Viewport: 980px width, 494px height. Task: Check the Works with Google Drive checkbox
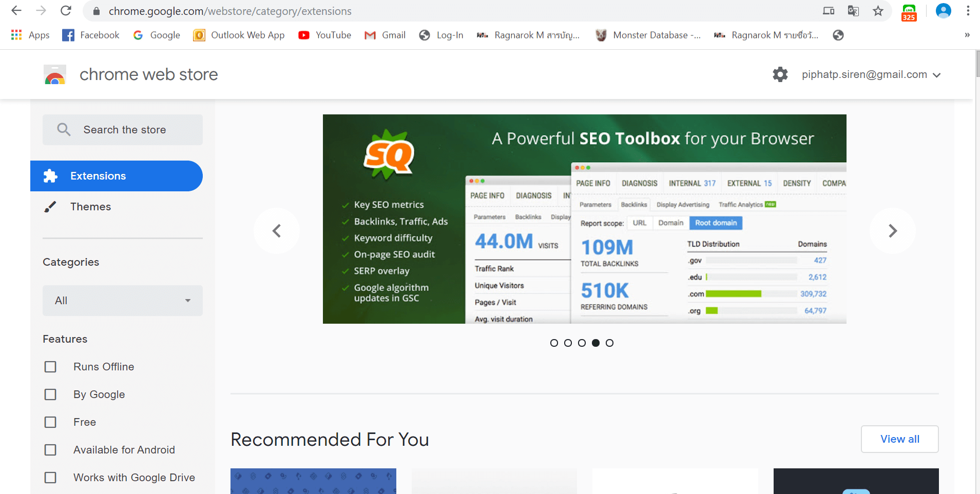click(50, 478)
